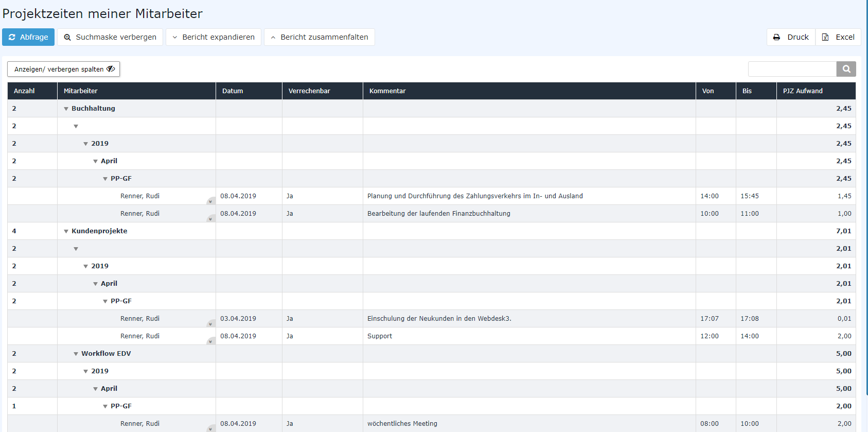Sort by PJZ Aufwand column header

tap(816, 91)
